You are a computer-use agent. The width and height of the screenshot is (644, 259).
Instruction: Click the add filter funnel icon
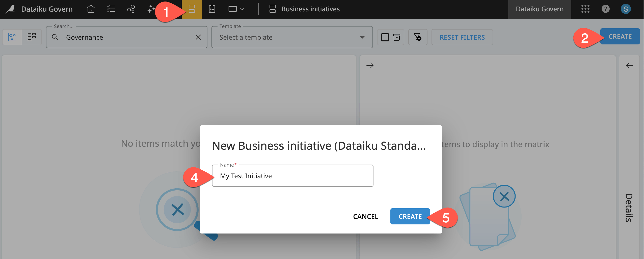point(418,37)
